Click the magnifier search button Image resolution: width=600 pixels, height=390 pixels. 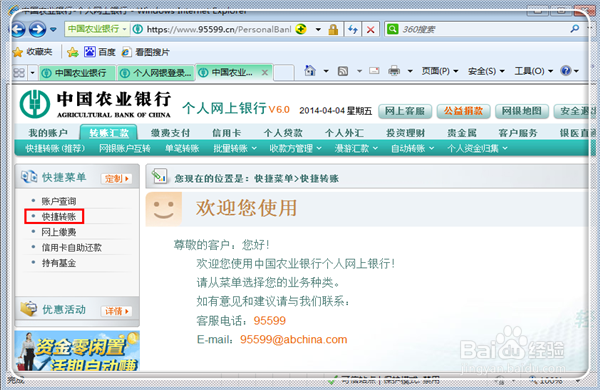[x=575, y=29]
